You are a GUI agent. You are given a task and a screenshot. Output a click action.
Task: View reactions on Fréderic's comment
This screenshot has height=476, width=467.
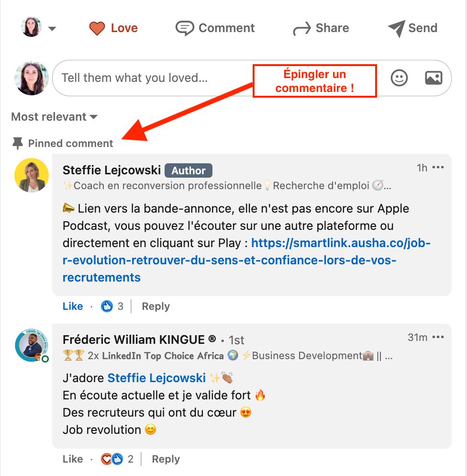point(117,459)
